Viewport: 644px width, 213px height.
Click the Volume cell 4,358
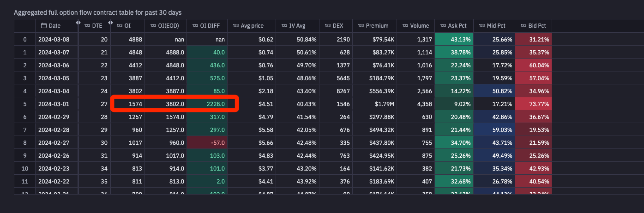tap(416, 104)
